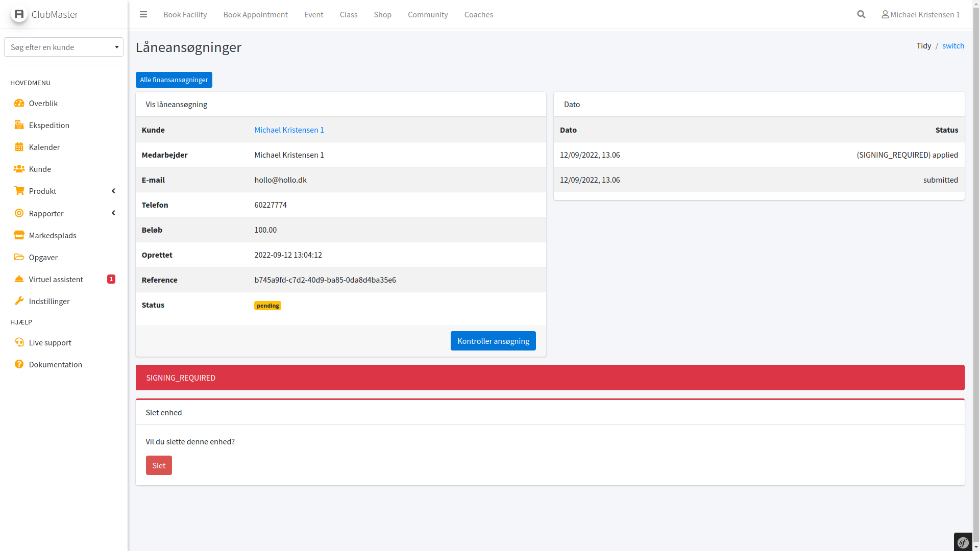
Task: Expand the Rapporter submenu chevron
Action: click(x=113, y=213)
